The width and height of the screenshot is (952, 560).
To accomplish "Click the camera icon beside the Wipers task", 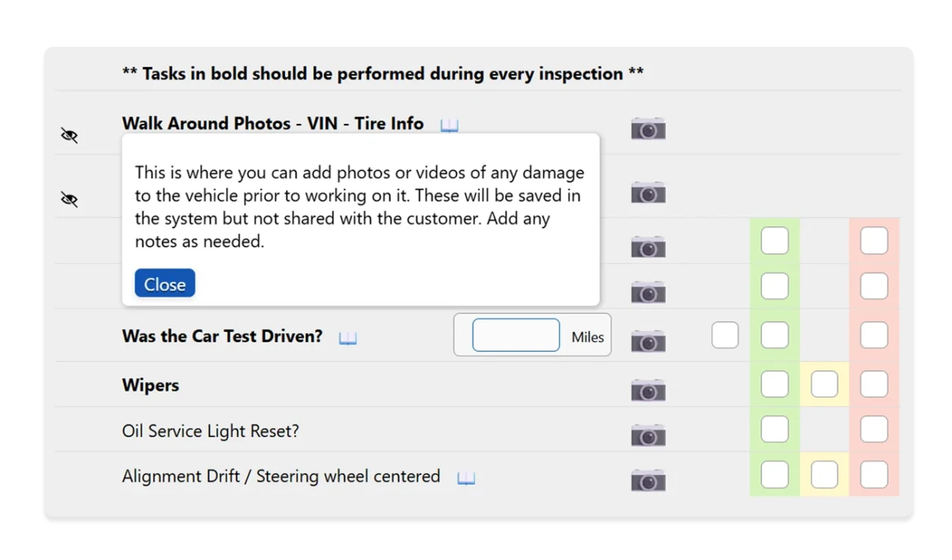I will [647, 388].
